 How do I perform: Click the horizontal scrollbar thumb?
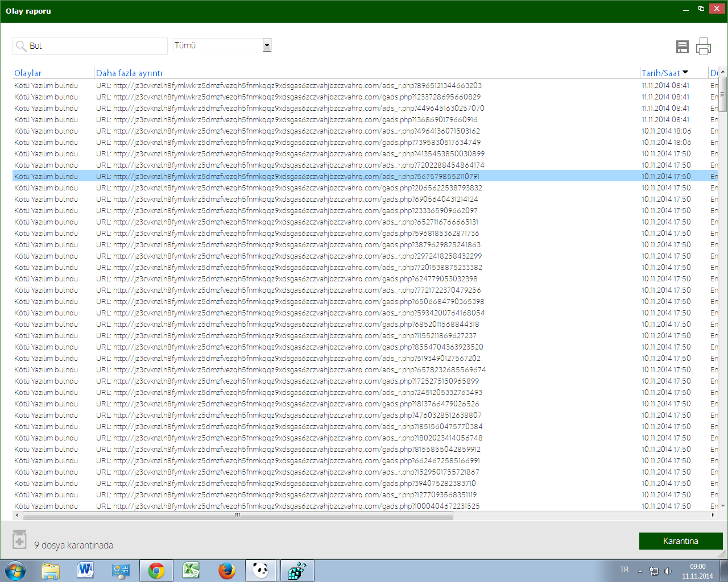pyautogui.click(x=238, y=516)
